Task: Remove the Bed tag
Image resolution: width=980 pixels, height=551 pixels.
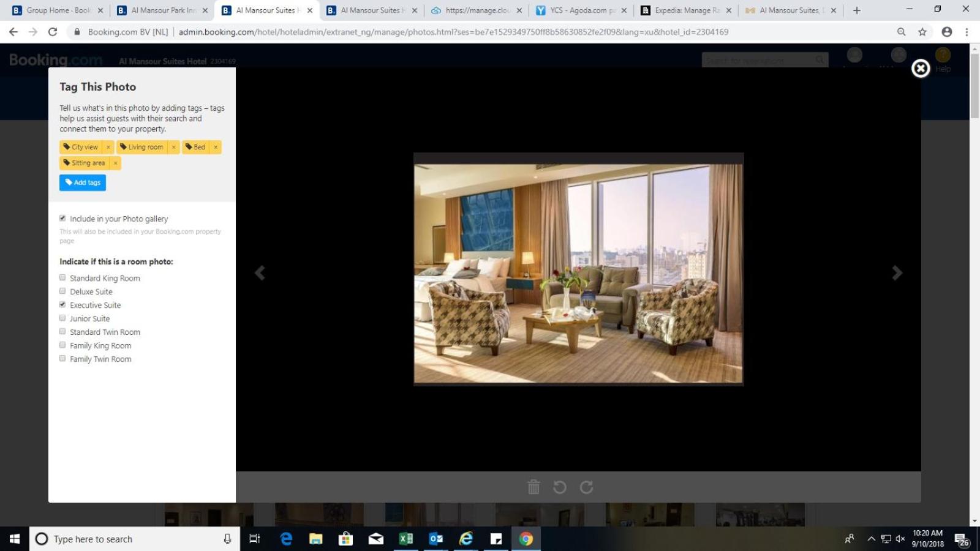Action: click(216, 147)
